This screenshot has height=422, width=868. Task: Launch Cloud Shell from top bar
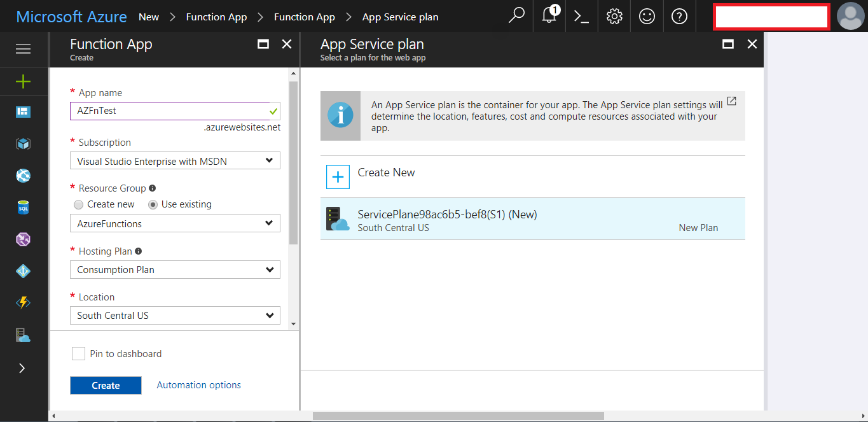582,17
